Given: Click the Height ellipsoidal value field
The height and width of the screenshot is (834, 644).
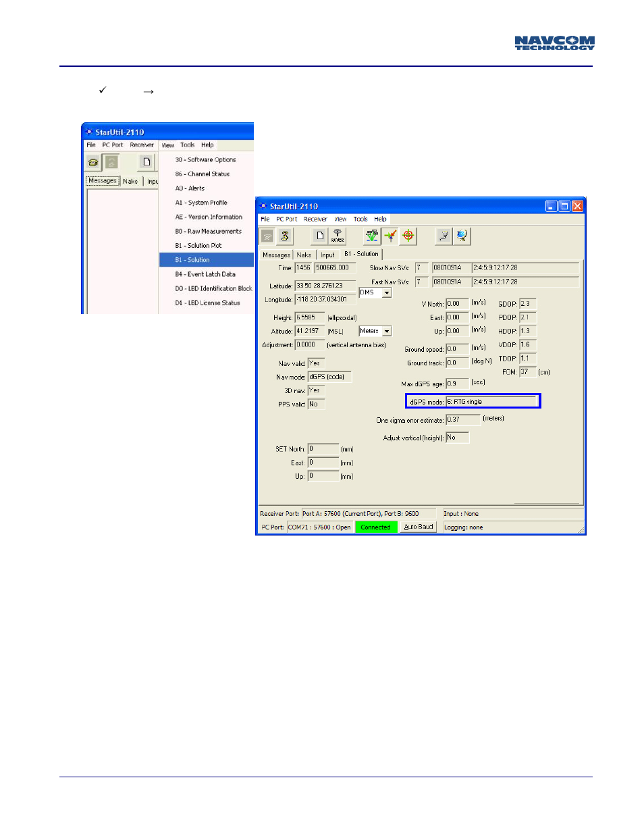Looking at the screenshot, I should (x=310, y=317).
